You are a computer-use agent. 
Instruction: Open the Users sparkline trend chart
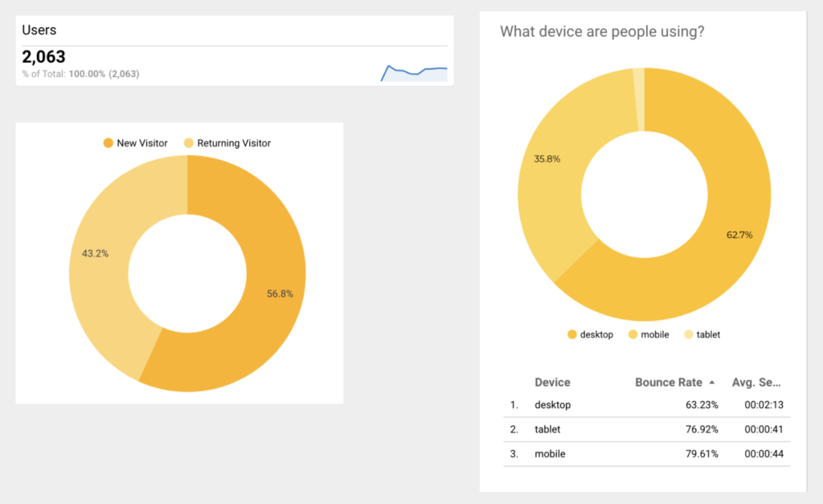414,73
